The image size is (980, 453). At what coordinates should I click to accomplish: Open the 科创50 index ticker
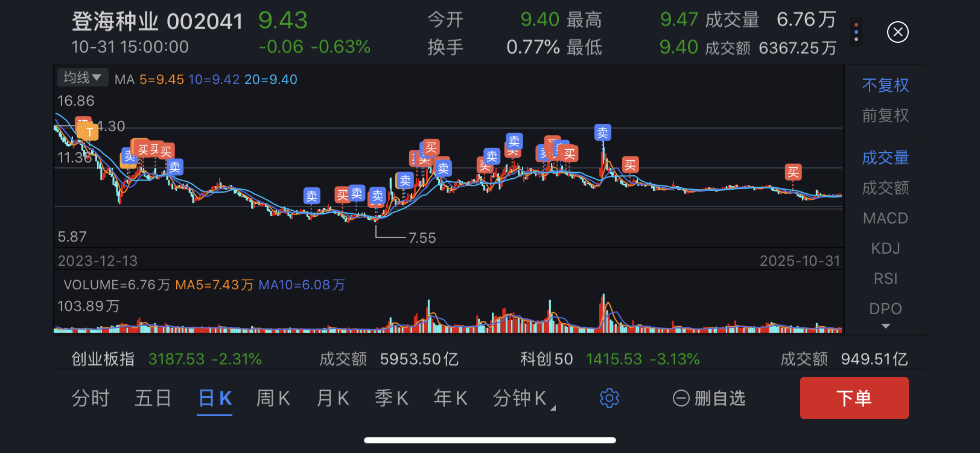click(610, 359)
